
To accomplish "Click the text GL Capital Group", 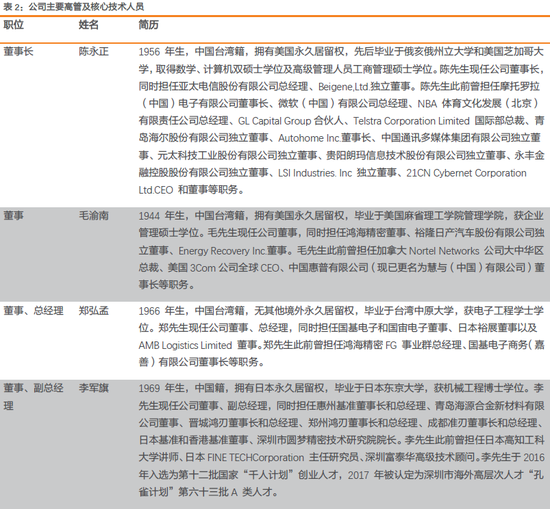I will coord(274,121).
